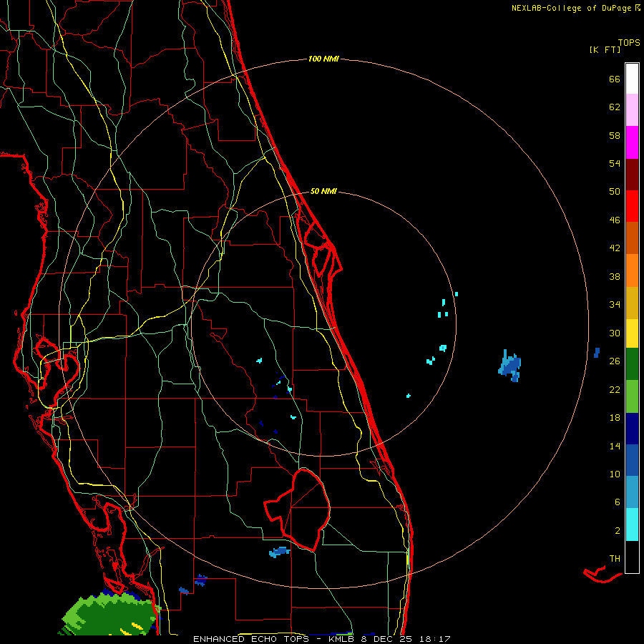Click the legend value "54"

point(615,163)
